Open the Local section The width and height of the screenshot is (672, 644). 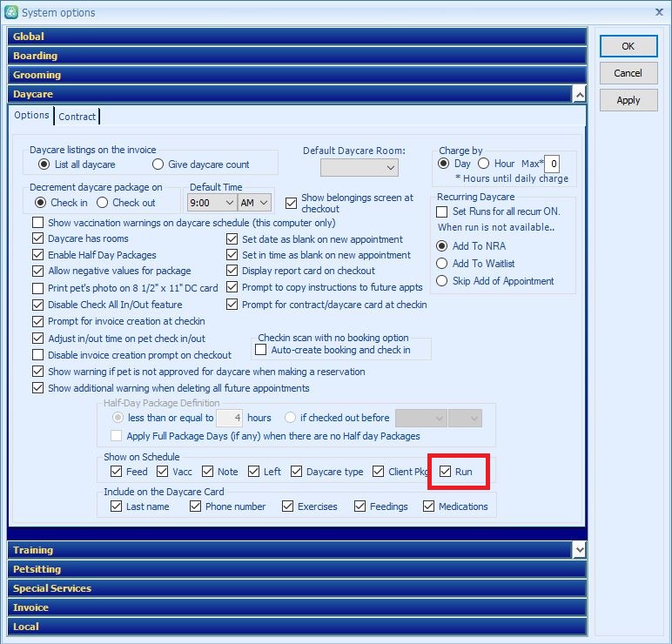click(x=297, y=627)
